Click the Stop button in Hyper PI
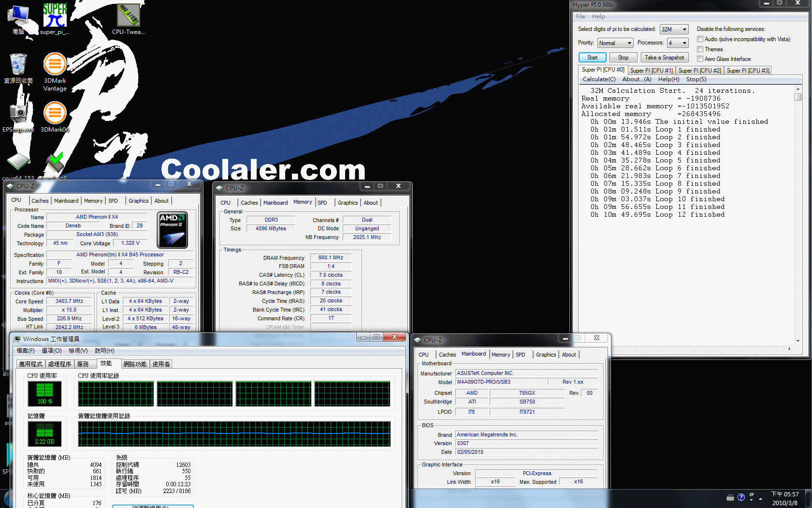The width and height of the screenshot is (812, 508). click(623, 58)
